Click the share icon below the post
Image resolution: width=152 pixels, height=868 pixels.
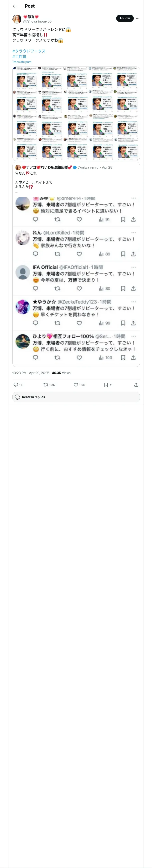point(136,384)
